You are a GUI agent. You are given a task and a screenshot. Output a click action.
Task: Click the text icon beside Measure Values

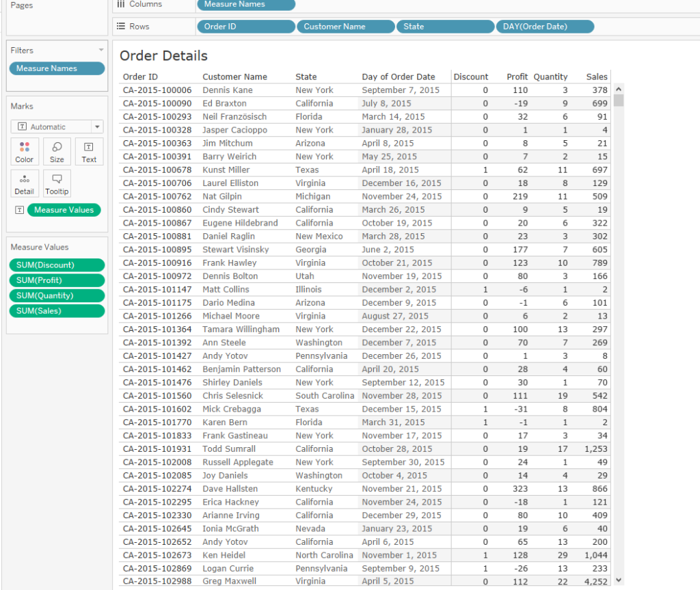click(19, 210)
